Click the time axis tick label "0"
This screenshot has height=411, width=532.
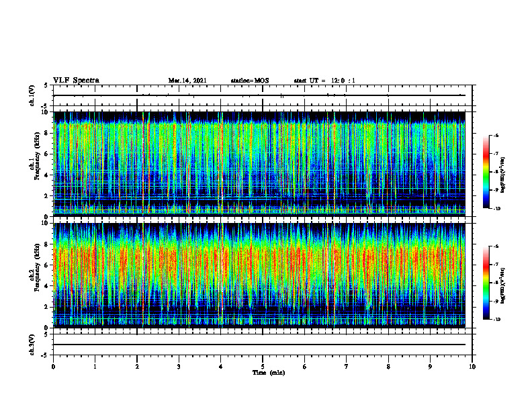point(53,367)
